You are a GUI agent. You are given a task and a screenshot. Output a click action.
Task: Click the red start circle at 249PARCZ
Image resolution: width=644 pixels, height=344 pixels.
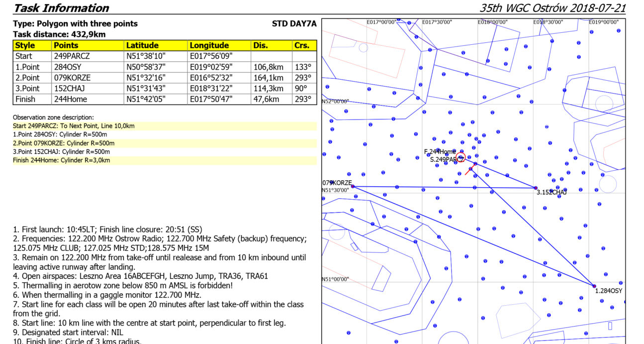(460, 158)
